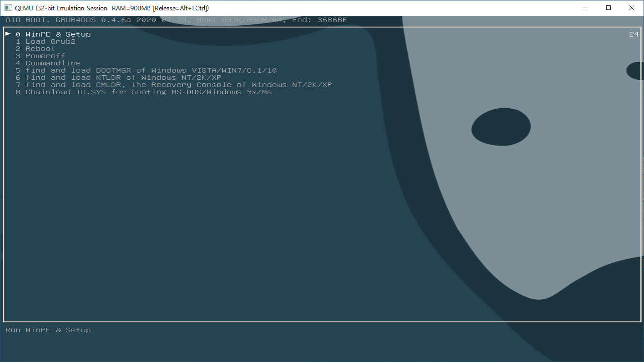Click the countdown timer value 24
Image resolution: width=644 pixels, height=362 pixels.
click(x=634, y=34)
